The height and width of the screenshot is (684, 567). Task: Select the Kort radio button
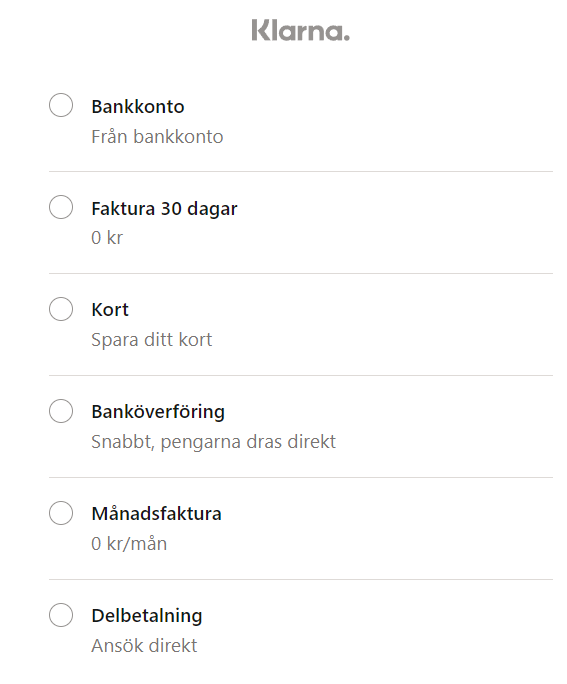(x=61, y=309)
